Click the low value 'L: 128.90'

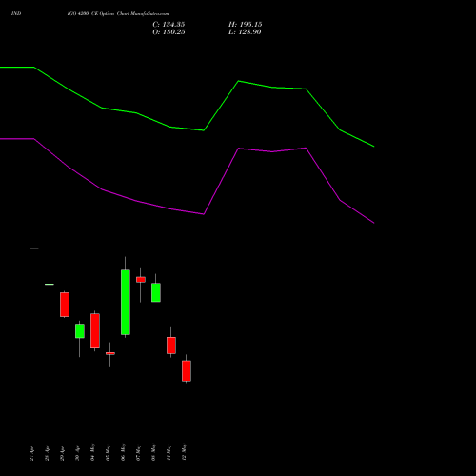click(x=245, y=32)
